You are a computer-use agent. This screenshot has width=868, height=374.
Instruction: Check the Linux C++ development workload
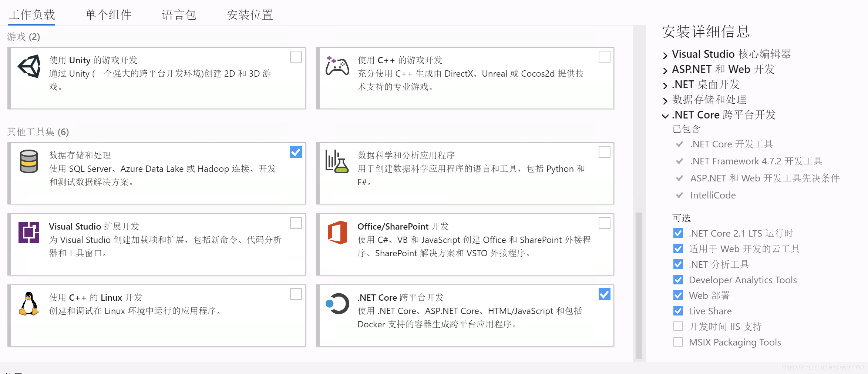[296, 294]
